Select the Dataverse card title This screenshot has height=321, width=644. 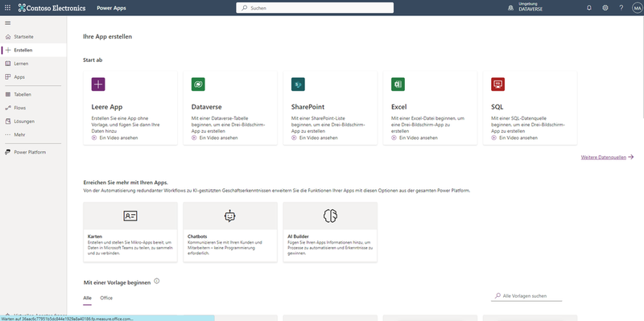click(x=207, y=107)
